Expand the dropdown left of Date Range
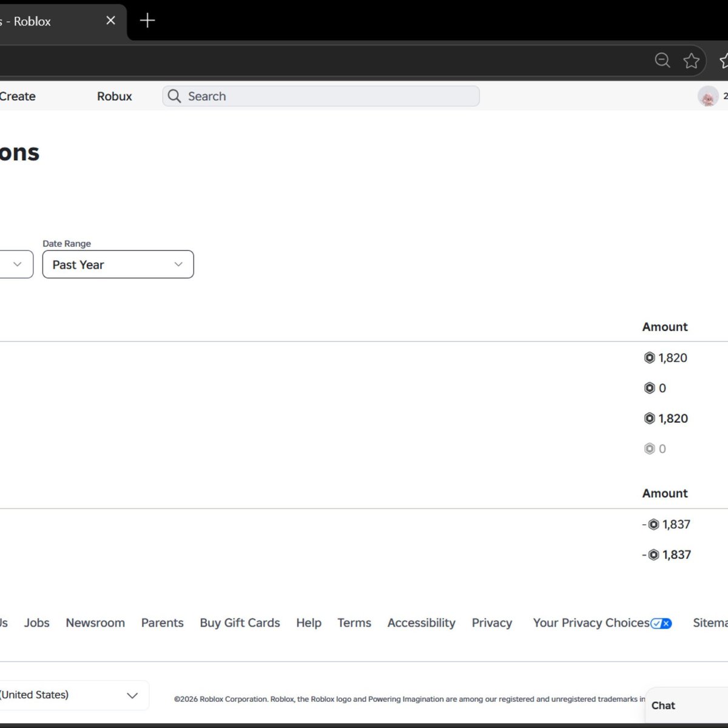 pos(16,265)
